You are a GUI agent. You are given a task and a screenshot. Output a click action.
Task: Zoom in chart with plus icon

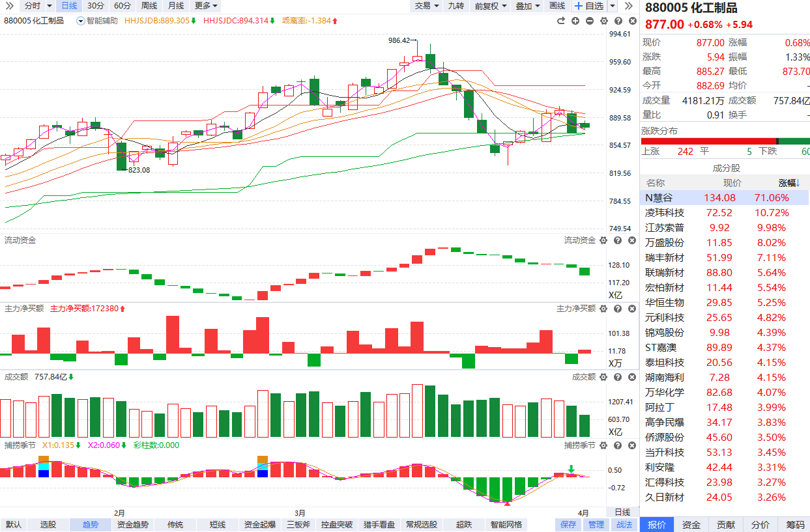point(575,21)
